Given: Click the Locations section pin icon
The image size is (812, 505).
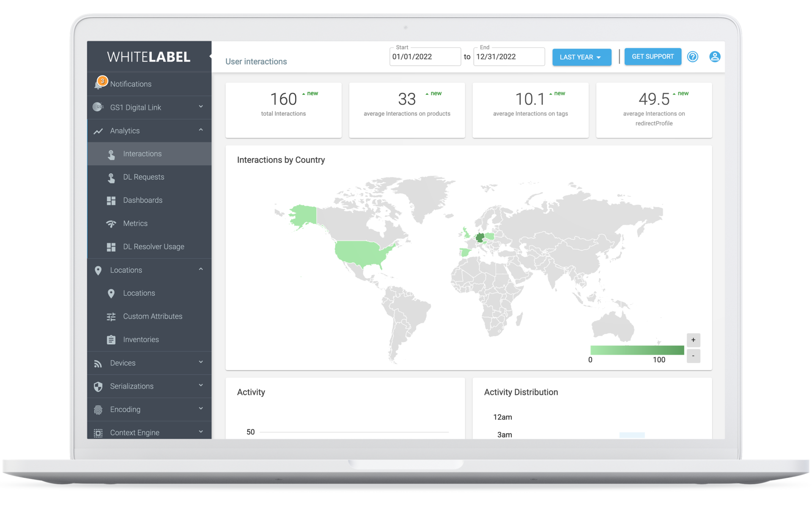Looking at the screenshot, I should coord(98,270).
